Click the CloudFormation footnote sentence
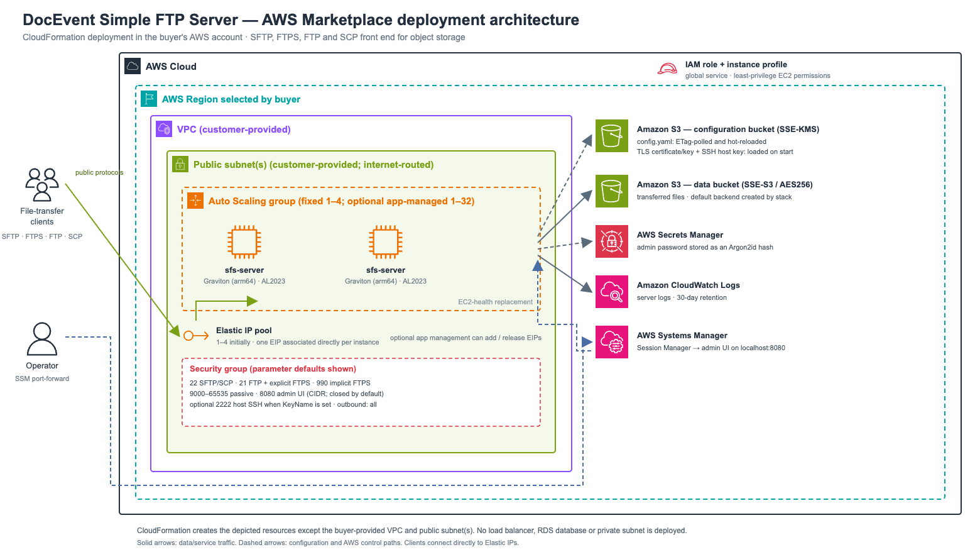The image size is (980, 552). [x=412, y=531]
